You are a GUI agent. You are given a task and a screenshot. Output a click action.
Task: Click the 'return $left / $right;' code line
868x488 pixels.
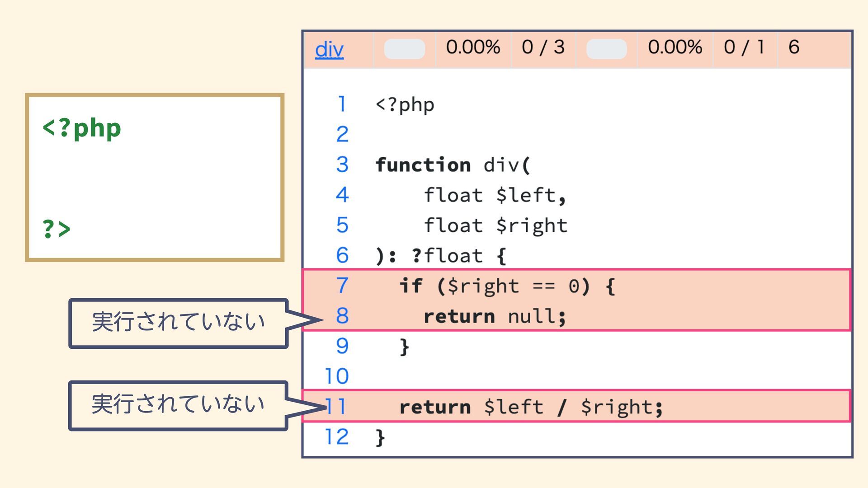[x=531, y=407]
